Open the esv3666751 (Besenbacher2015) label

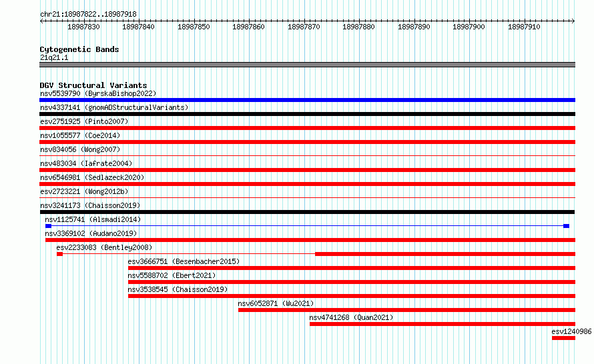point(184,261)
